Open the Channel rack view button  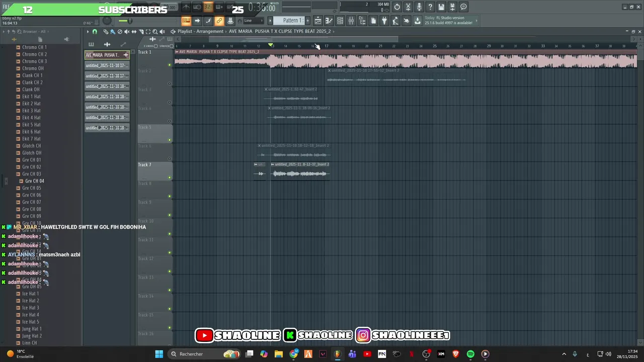340,21
